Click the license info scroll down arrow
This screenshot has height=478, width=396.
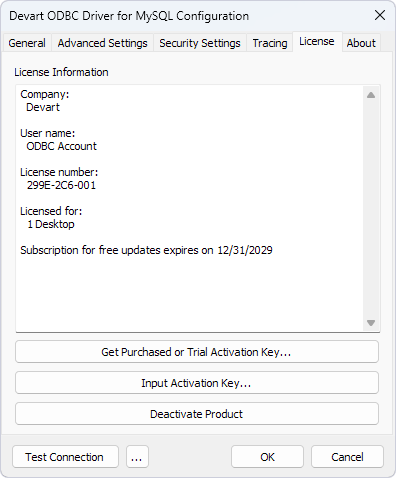click(x=371, y=323)
